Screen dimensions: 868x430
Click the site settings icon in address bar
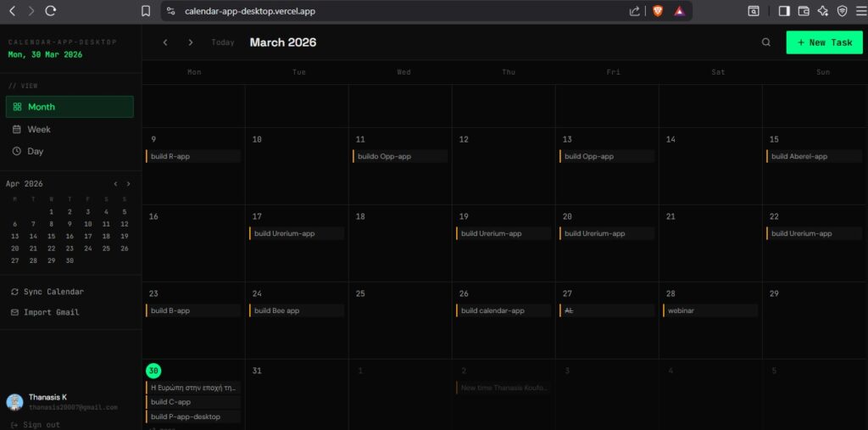pos(171,11)
